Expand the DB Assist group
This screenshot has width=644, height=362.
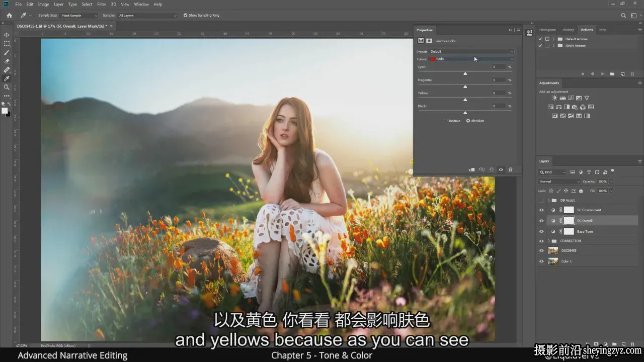click(x=548, y=200)
